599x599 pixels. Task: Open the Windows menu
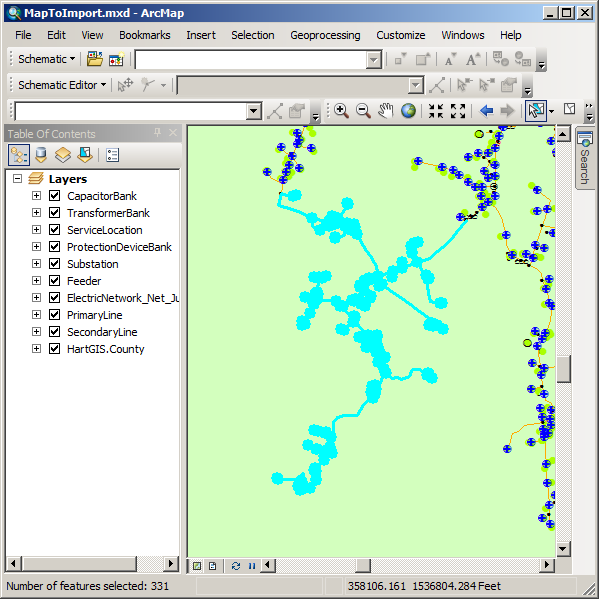tap(463, 35)
